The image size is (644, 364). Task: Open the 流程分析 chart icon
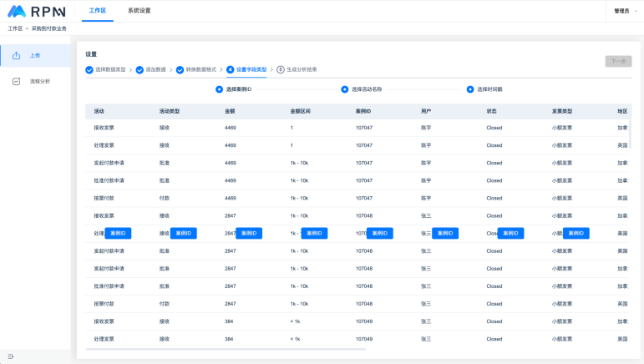coord(16,82)
